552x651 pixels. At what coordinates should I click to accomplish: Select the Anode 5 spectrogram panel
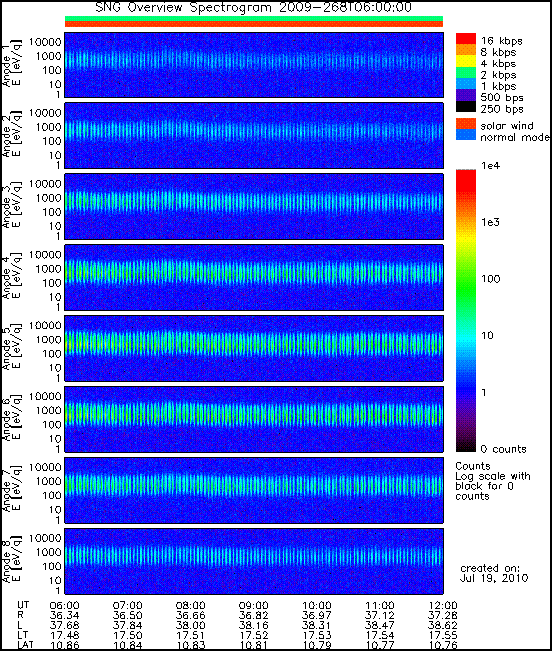pyautogui.click(x=254, y=348)
